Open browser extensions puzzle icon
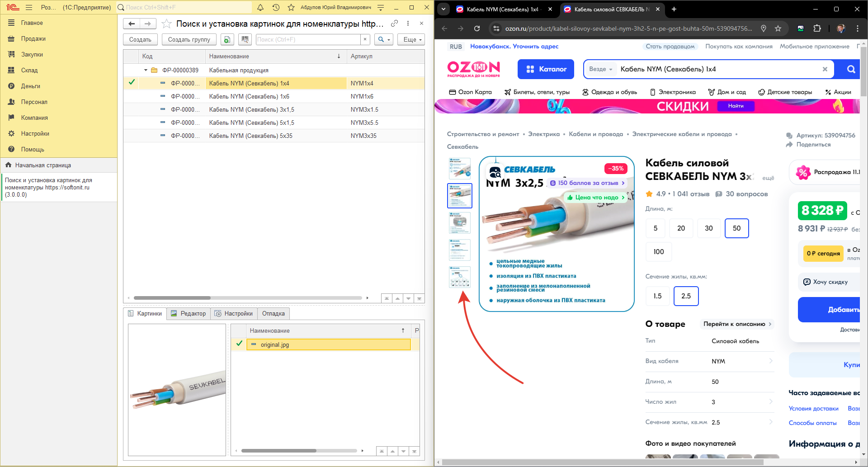 click(x=817, y=28)
